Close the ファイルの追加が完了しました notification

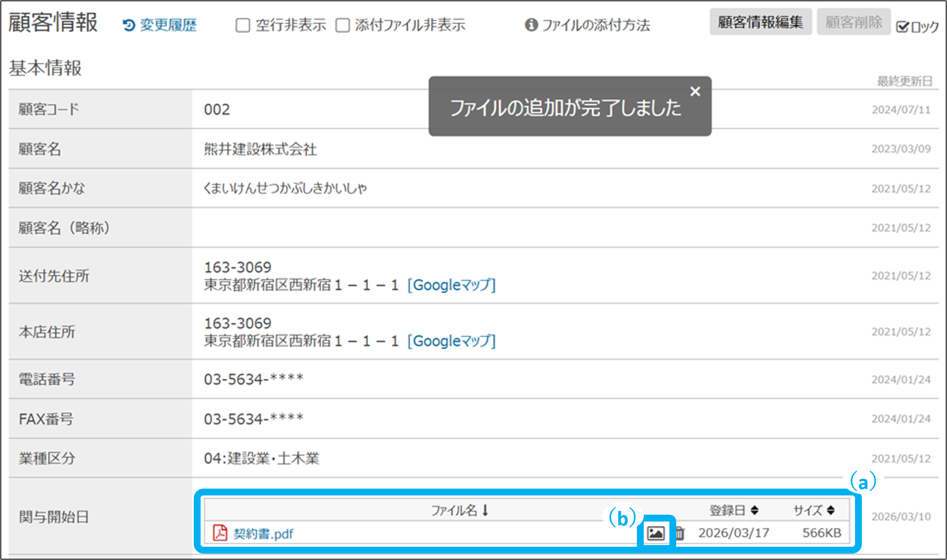[x=695, y=91]
